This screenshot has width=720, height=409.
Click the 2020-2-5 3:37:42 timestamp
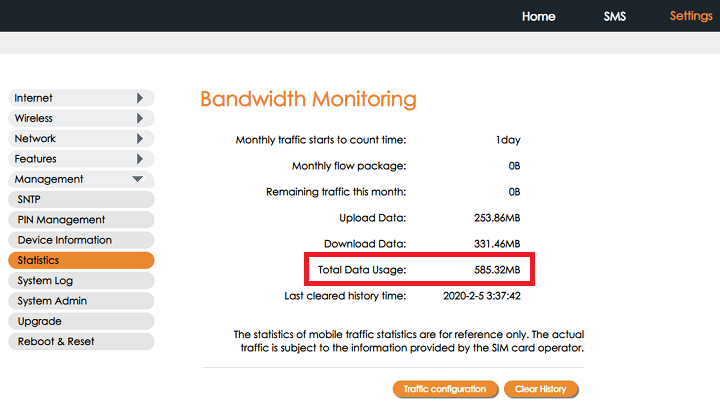coord(482,296)
